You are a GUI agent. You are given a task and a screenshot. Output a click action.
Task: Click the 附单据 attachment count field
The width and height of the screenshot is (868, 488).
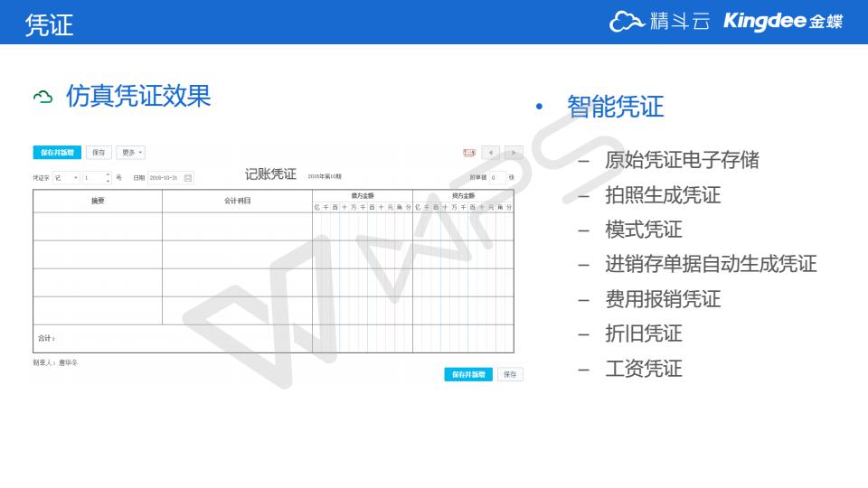[x=495, y=178]
